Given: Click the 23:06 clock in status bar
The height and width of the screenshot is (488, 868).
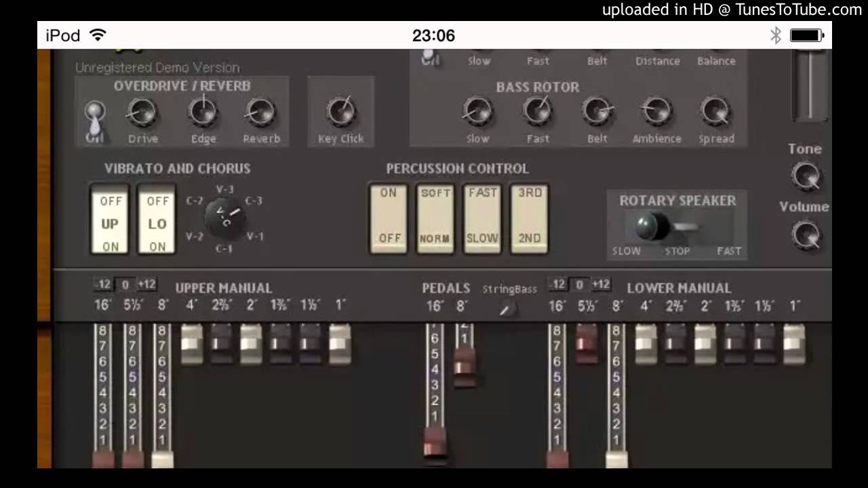Looking at the screenshot, I should click(433, 35).
